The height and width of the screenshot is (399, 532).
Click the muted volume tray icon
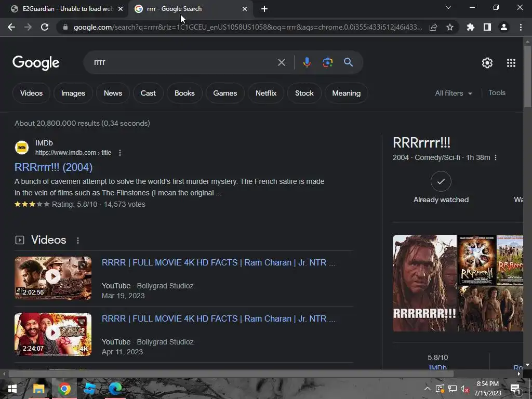(464, 389)
